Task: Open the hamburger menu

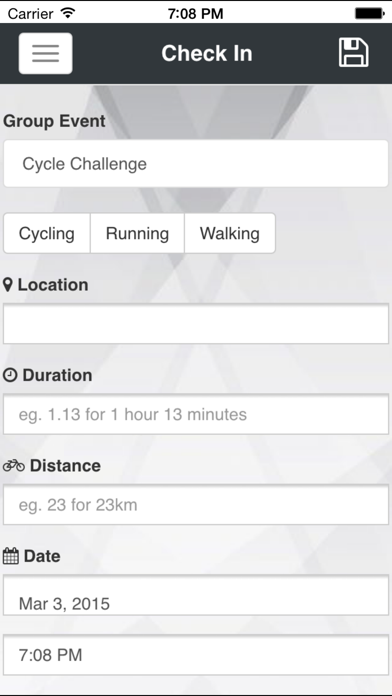Action: click(x=45, y=53)
